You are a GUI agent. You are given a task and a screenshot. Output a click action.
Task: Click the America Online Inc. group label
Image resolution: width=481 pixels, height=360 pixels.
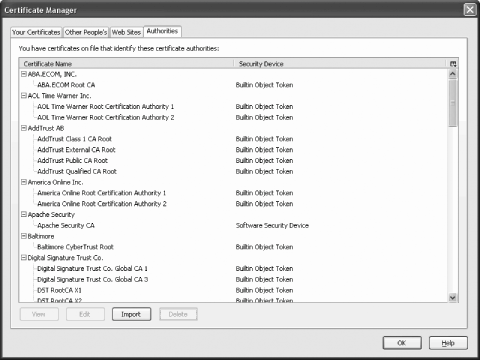(x=55, y=182)
